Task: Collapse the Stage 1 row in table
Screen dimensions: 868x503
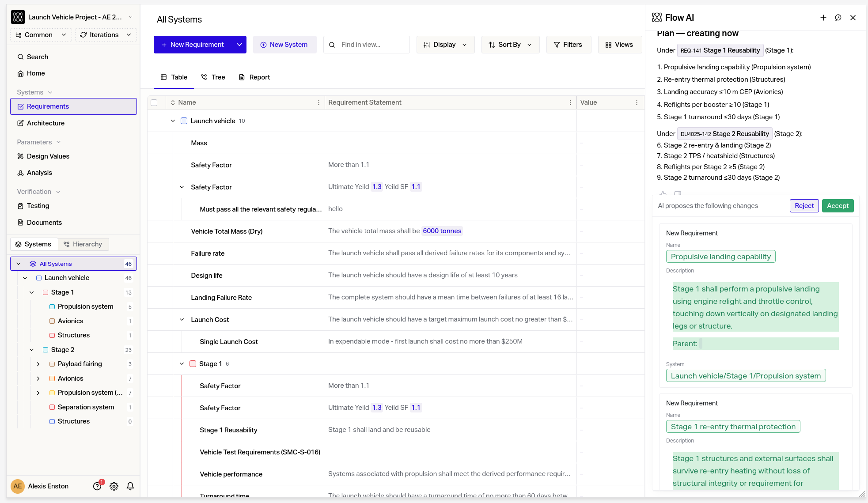Action: (x=182, y=364)
